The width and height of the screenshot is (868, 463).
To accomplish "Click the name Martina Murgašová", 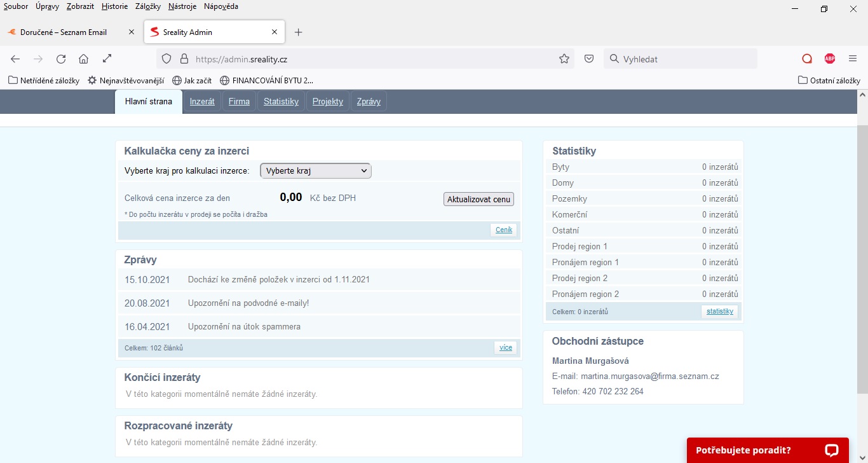I will click(x=590, y=361).
